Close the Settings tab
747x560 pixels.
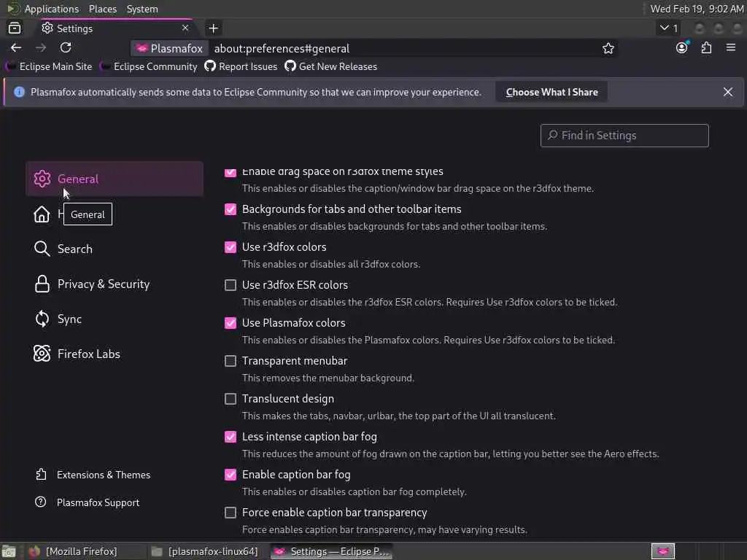[x=185, y=28]
